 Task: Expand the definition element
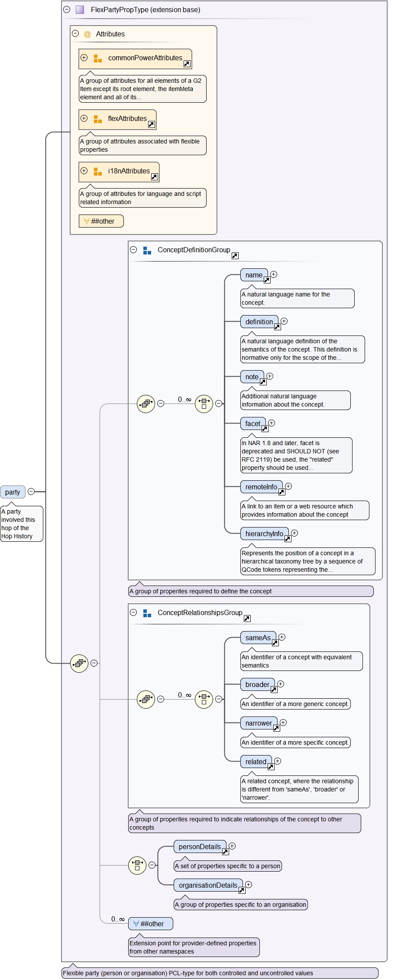point(284,321)
